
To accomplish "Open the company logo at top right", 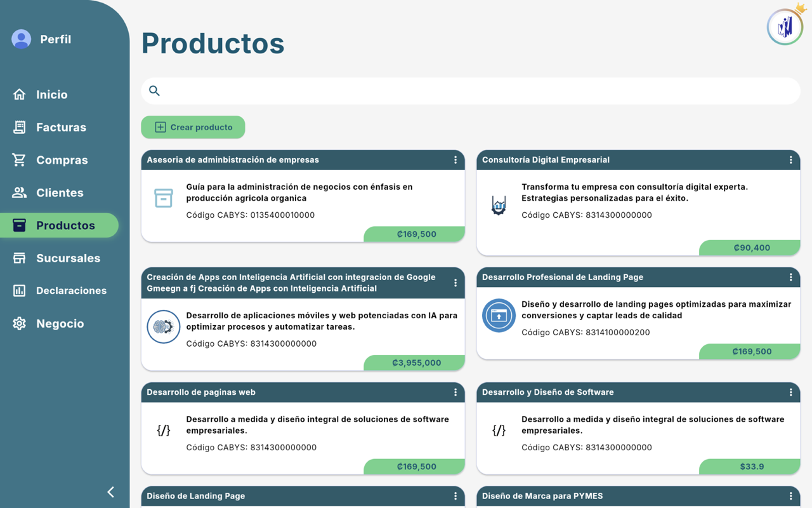I will pos(785,27).
